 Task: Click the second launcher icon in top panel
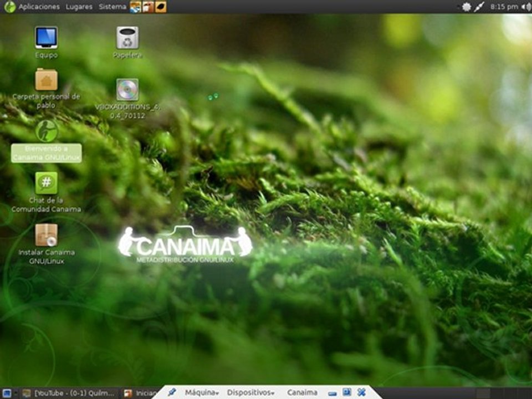pyautogui.click(x=148, y=7)
